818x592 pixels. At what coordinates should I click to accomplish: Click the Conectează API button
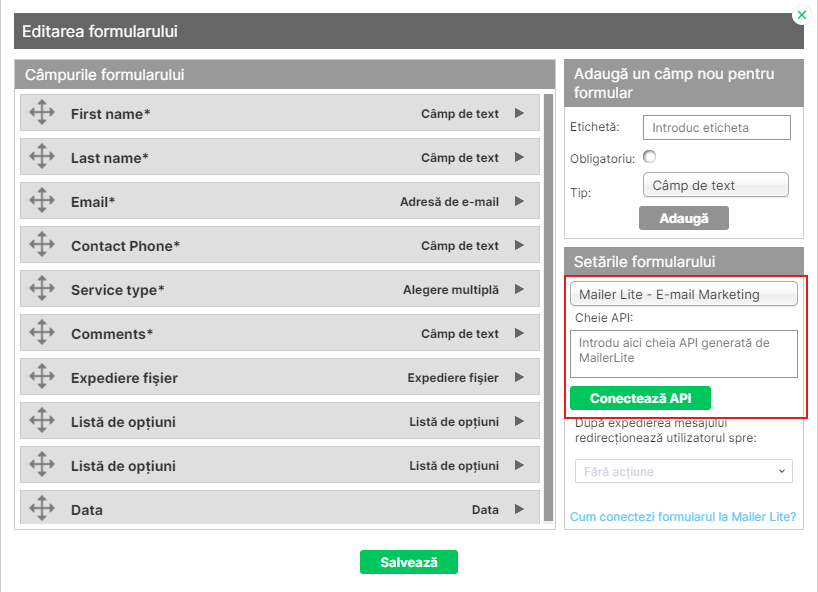click(640, 398)
